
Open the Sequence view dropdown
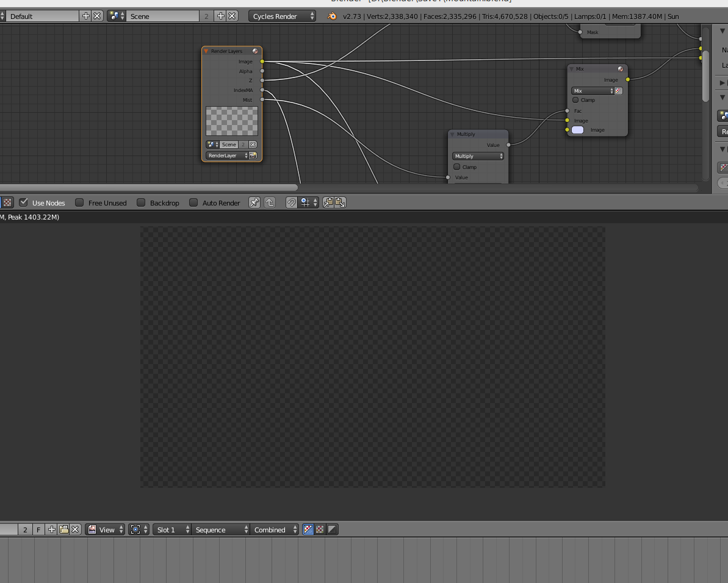(220, 530)
